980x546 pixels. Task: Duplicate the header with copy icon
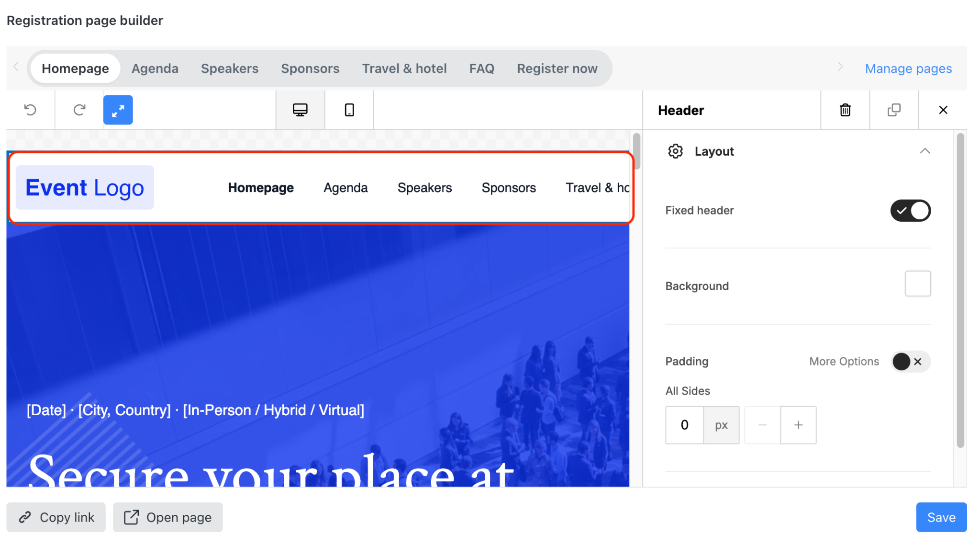click(x=894, y=110)
